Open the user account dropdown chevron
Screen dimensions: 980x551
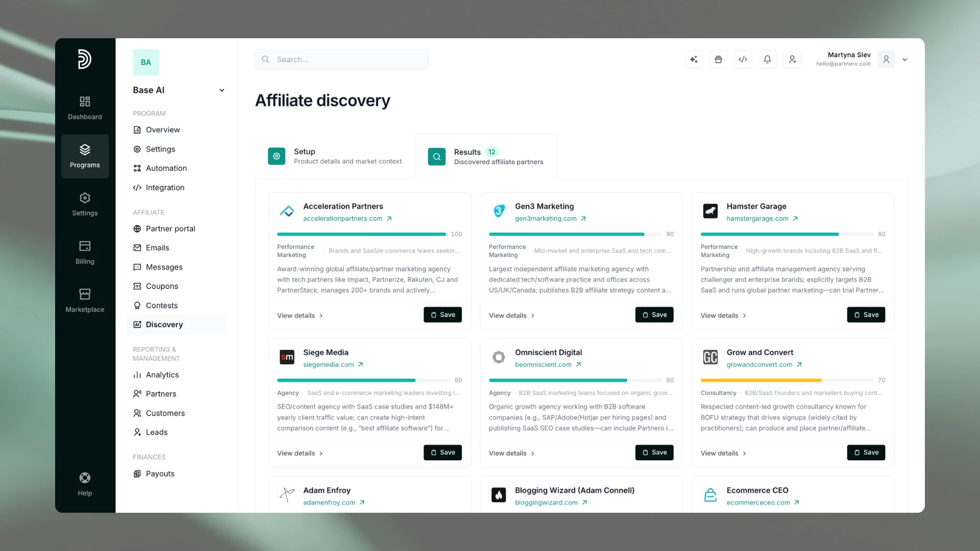click(905, 60)
